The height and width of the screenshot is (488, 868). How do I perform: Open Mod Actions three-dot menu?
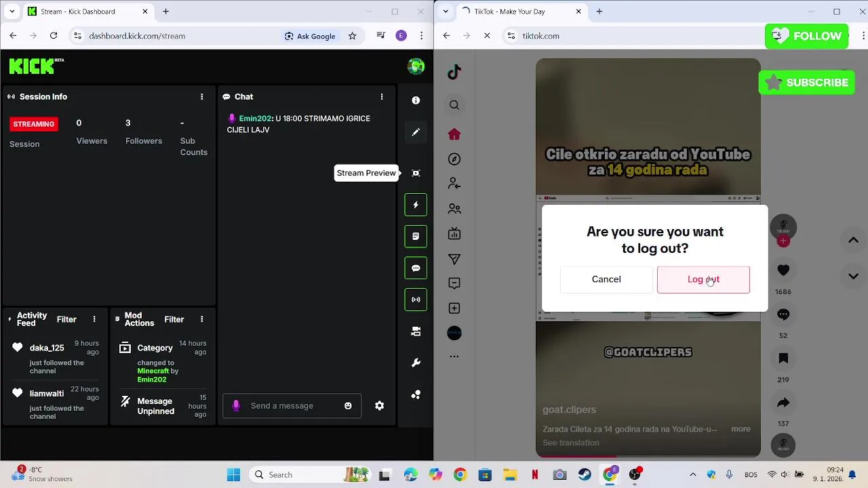(201, 319)
